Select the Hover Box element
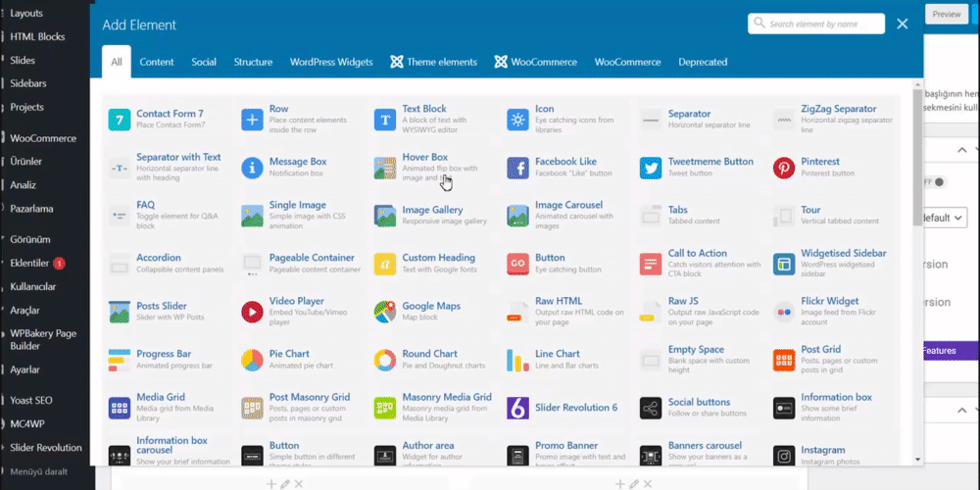980x490 pixels. coord(431,167)
